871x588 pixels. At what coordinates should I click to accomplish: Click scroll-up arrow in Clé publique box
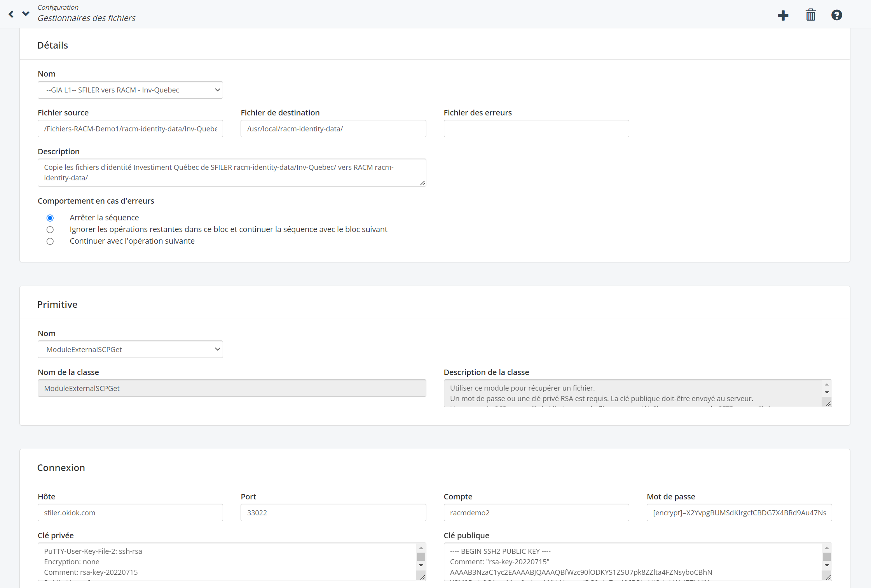(x=827, y=548)
